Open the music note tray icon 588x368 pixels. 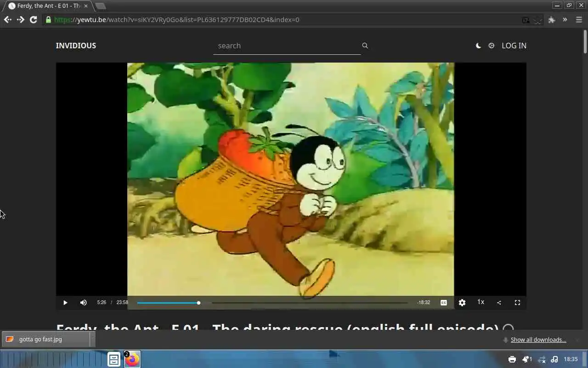pos(554,359)
